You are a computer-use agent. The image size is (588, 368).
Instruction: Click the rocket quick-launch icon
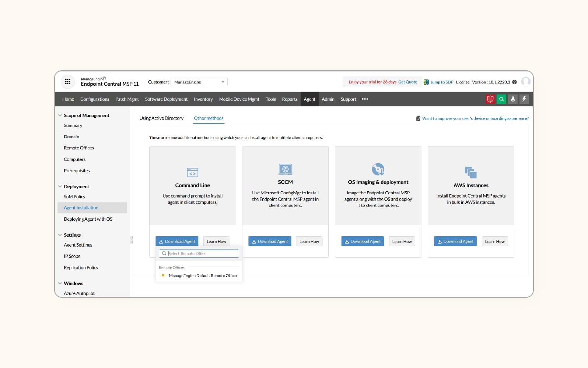pyautogui.click(x=512, y=99)
